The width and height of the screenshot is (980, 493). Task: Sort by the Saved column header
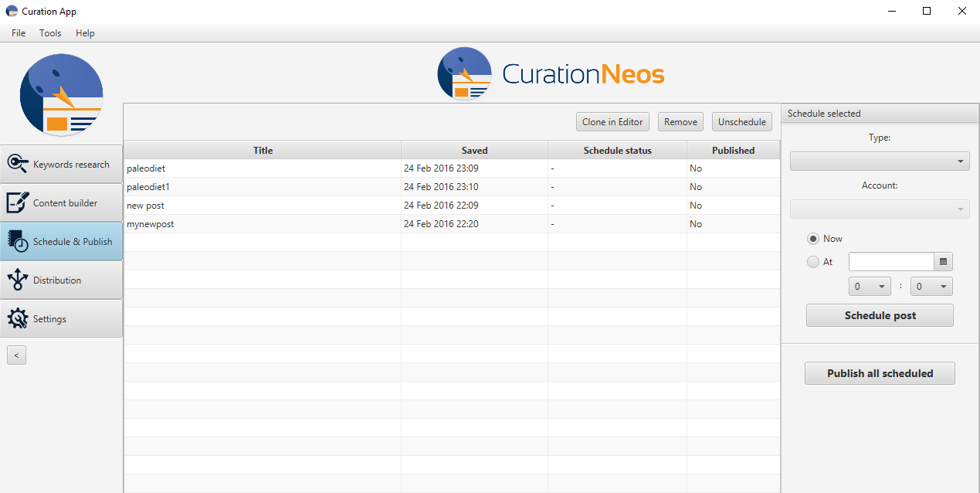[x=475, y=151]
